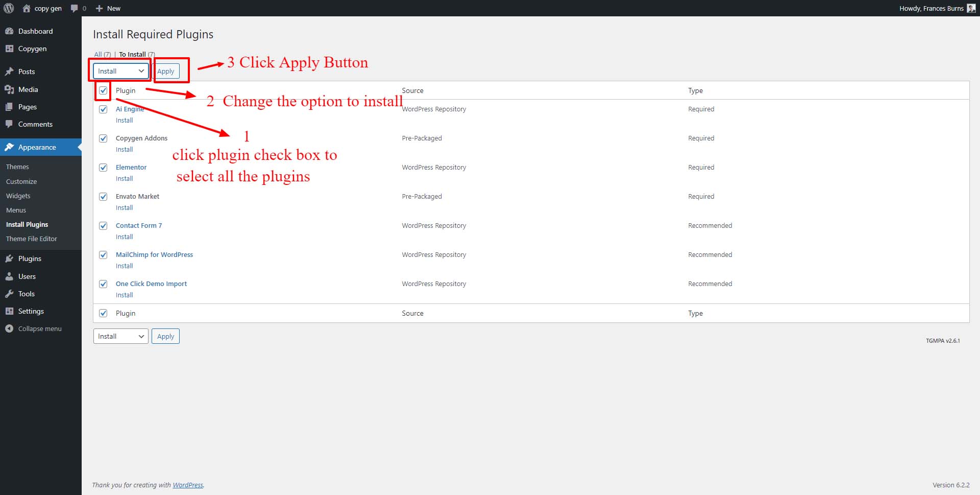
Task: Open Theme File Editor submenu item
Action: click(x=32, y=239)
